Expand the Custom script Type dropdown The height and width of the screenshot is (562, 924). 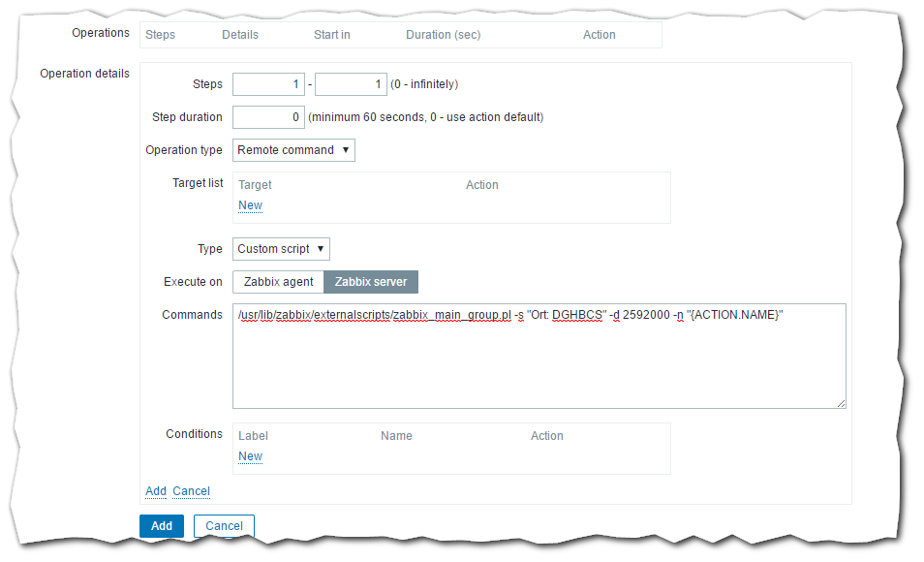pos(281,249)
